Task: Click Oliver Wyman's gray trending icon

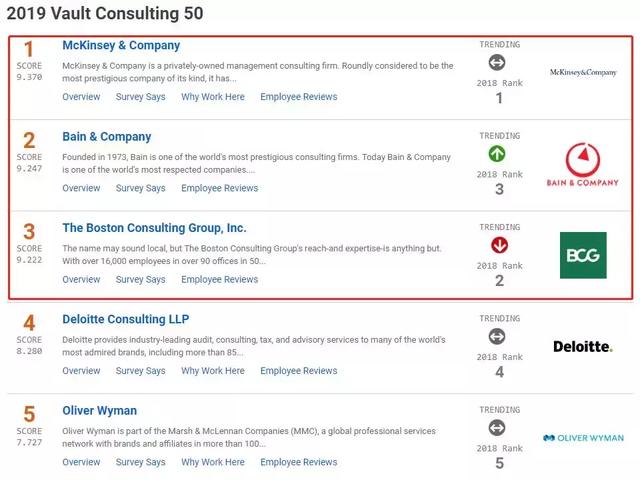Action: tap(497, 428)
